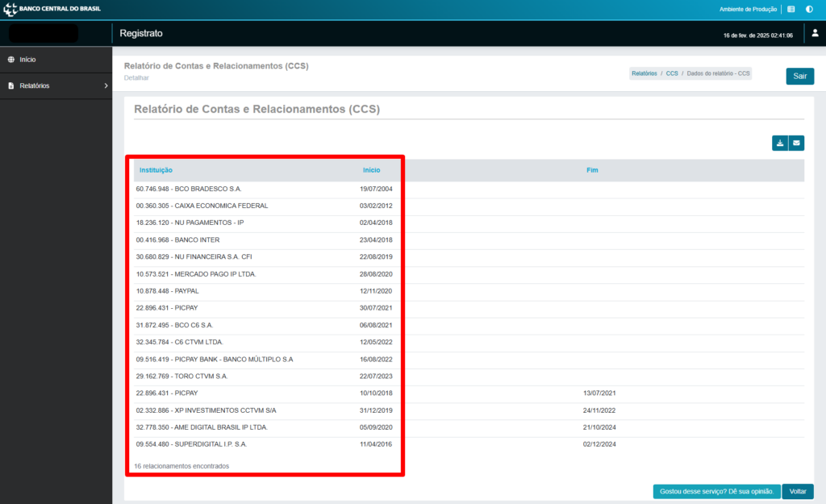The width and height of the screenshot is (826, 504).
Task: Select 'C6 CTVM LTDA.' institution
Action: coord(180,342)
